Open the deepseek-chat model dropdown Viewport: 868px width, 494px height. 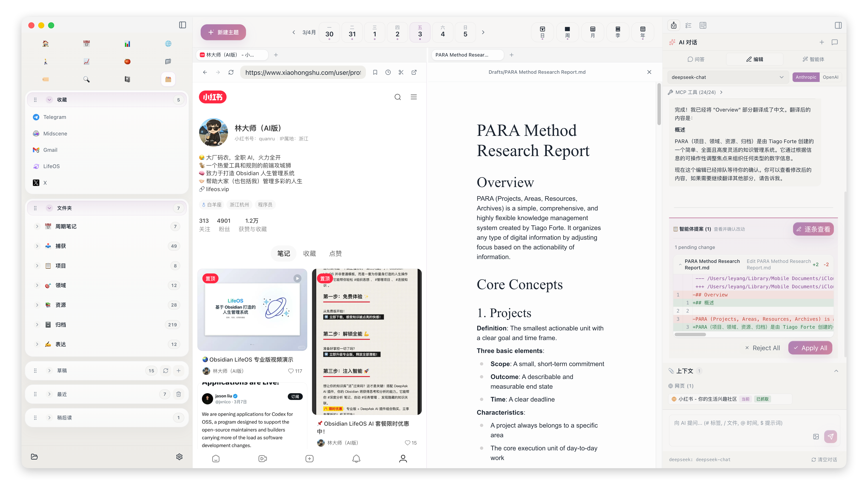(728, 77)
